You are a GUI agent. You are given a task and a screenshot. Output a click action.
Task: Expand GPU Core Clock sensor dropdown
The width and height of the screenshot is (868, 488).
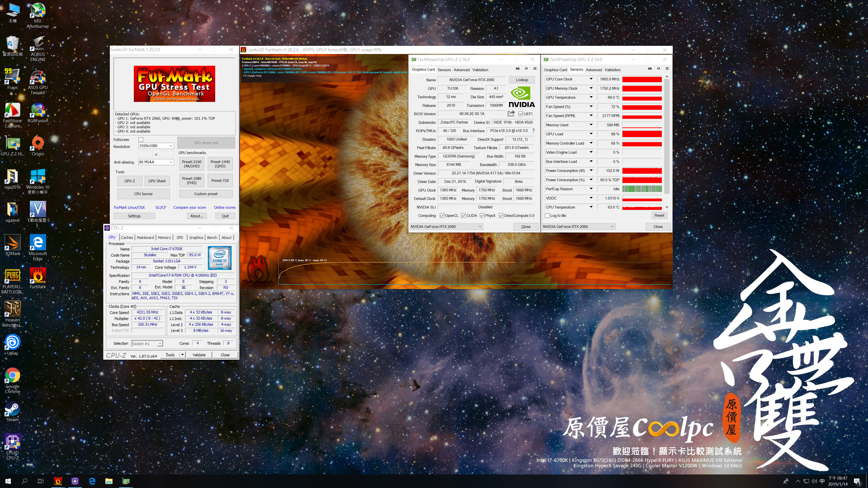click(591, 79)
